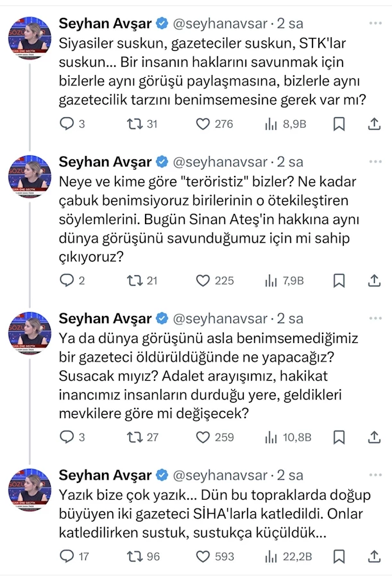Like the tweet with 593 likes
This screenshot has height=578, width=392.
tap(203, 556)
